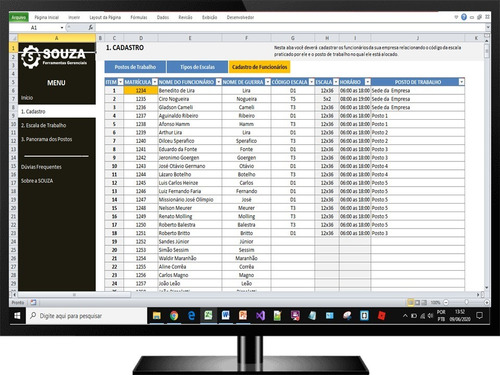Viewport: 500px width, 375px height.
Task: Switch to Normal view in status bar
Action: 411,302
